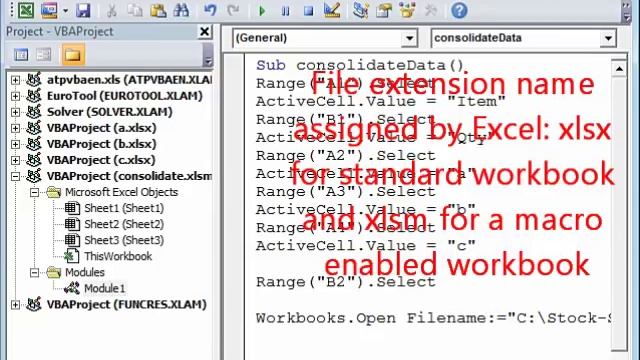Collapse the Microsoft Excel Objects folder
The image size is (640, 360).
[35, 192]
